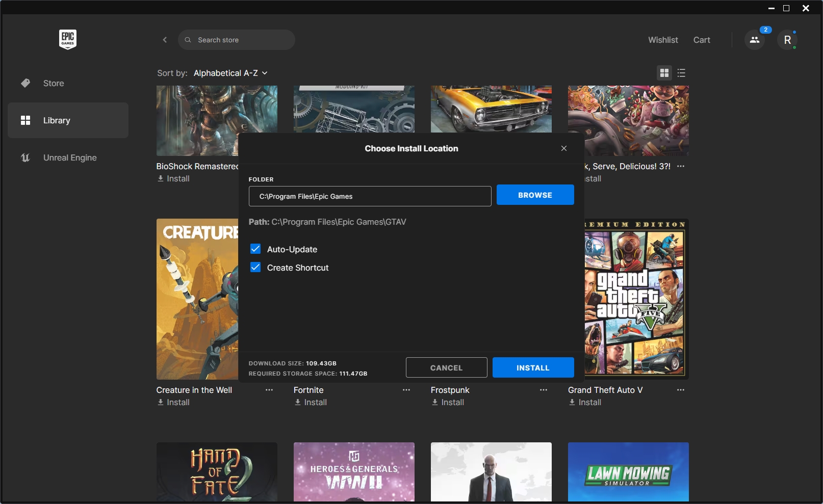Click the search magnifier icon
The width and height of the screenshot is (823, 504).
(x=188, y=40)
